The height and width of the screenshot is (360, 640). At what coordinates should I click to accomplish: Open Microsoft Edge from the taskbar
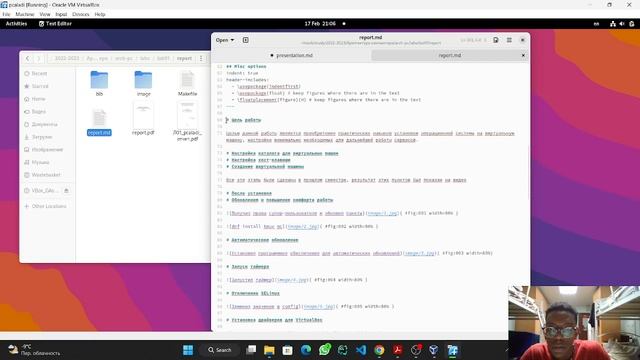tap(306, 350)
